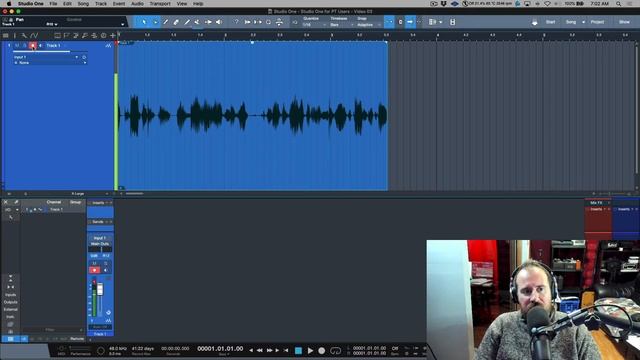Viewport: 640px width, 360px height.
Task: Select Track 1 in the channel list
Action: point(56,209)
